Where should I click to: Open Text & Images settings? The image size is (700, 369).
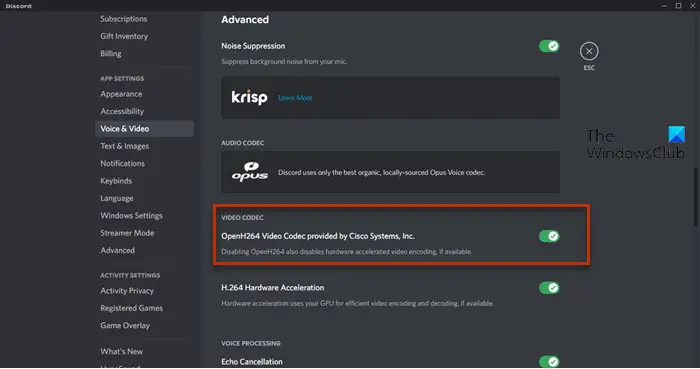point(125,146)
